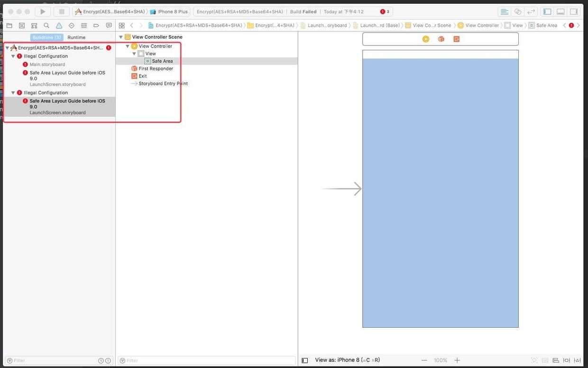Click the First Responder cube icon in scene dock
Screen dimensions: 588x368
[441, 39]
